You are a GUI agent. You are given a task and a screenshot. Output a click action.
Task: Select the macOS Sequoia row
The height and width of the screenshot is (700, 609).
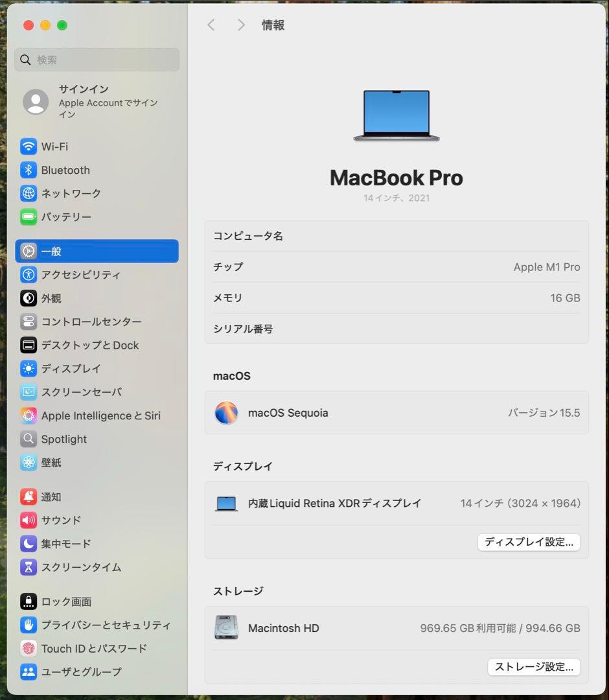(x=396, y=413)
